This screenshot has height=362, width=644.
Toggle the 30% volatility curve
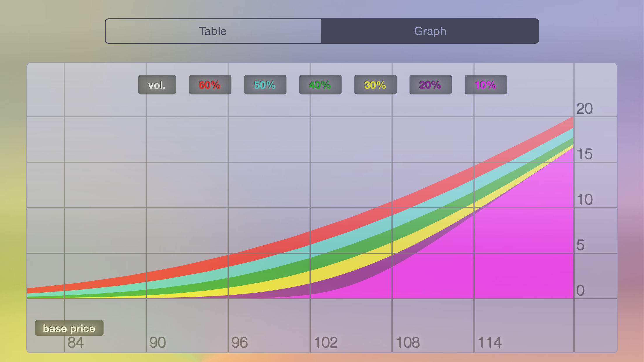[x=375, y=85]
